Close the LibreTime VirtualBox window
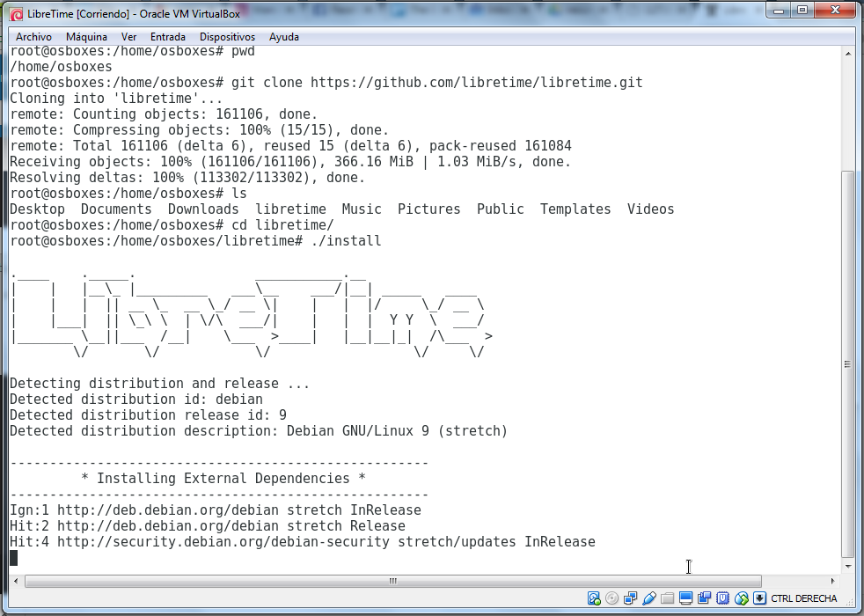Screen dimensions: 864x616 (x=836, y=11)
